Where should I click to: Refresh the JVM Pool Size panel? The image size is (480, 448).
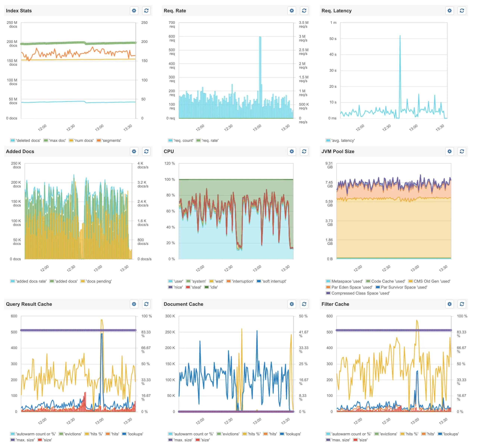coord(462,151)
